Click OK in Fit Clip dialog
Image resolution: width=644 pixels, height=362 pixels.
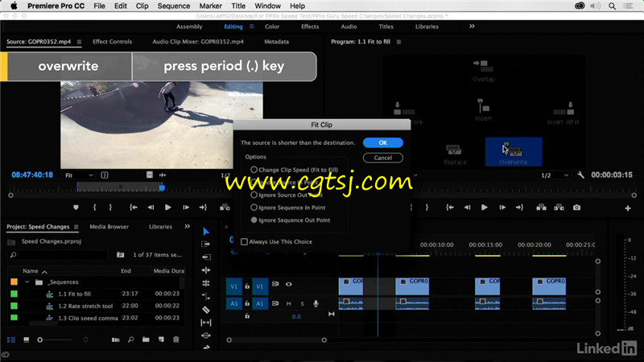[383, 143]
